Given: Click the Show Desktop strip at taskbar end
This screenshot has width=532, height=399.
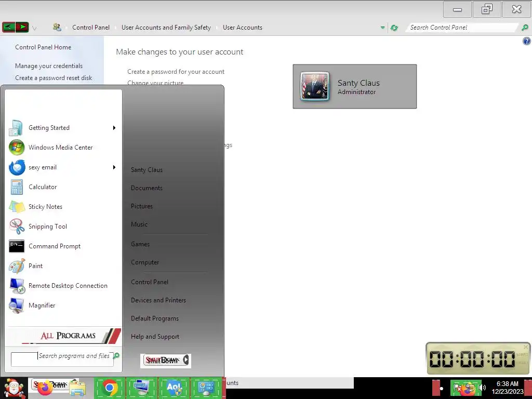Looking at the screenshot, I should pyautogui.click(x=528, y=388).
